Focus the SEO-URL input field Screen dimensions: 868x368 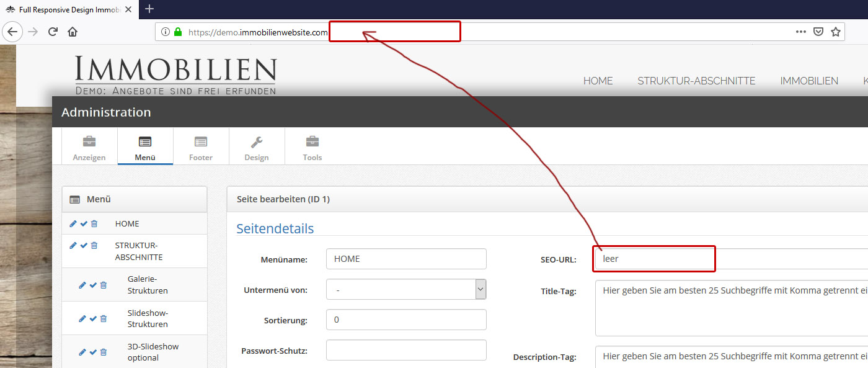click(731, 259)
